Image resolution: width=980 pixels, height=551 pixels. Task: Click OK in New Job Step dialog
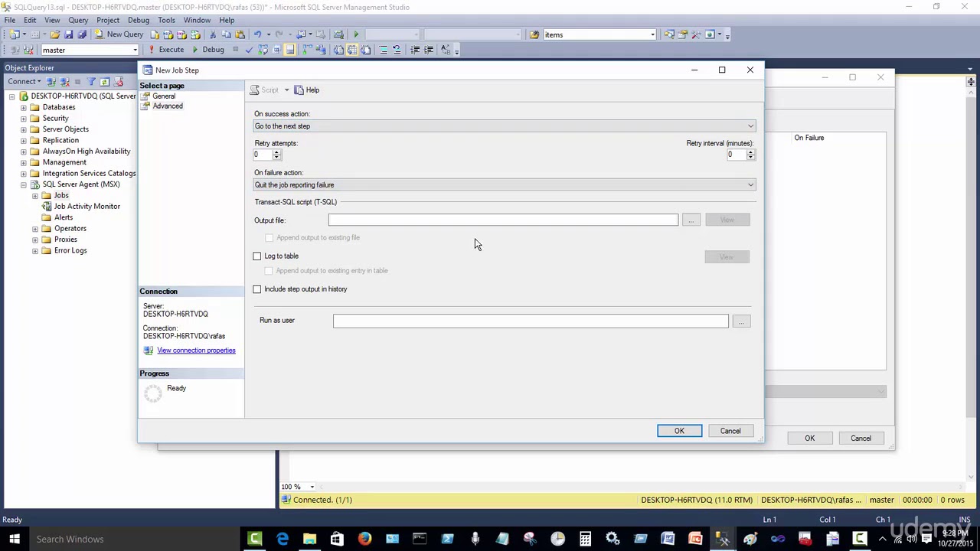tap(679, 431)
